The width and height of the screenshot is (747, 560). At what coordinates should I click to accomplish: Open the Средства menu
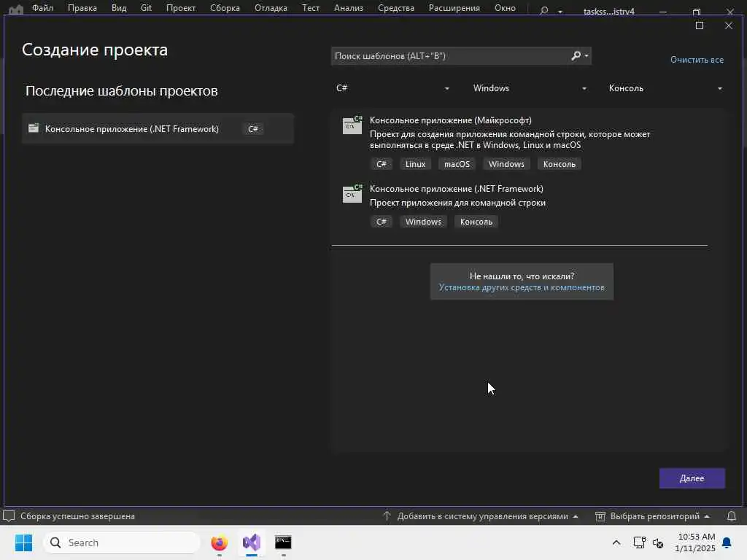pos(396,7)
